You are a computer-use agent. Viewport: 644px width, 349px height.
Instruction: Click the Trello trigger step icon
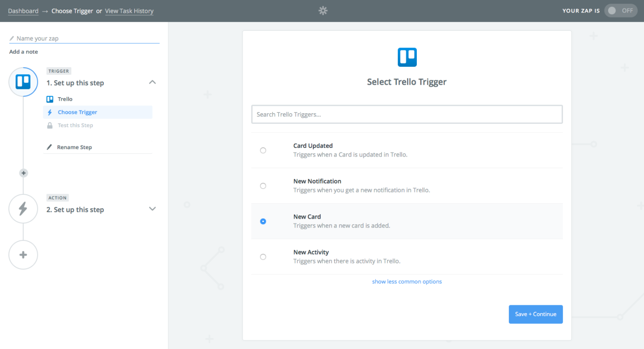coord(23,82)
